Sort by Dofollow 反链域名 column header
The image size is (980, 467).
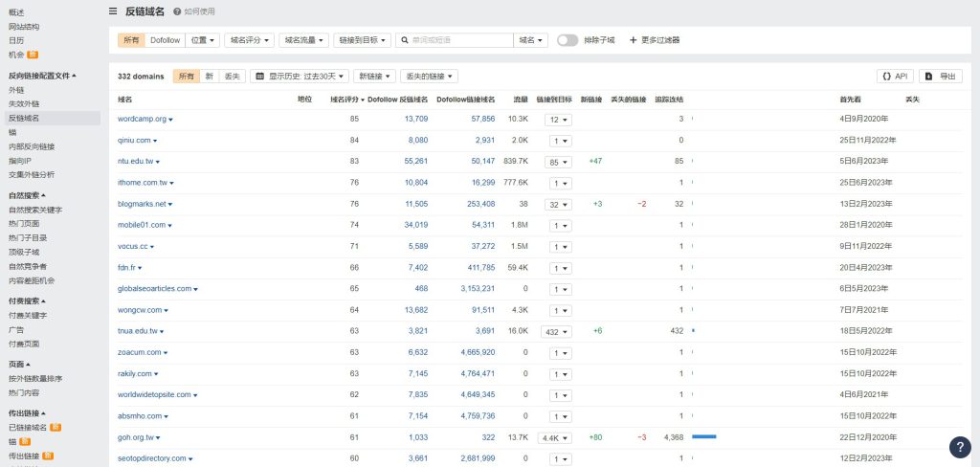(397, 100)
